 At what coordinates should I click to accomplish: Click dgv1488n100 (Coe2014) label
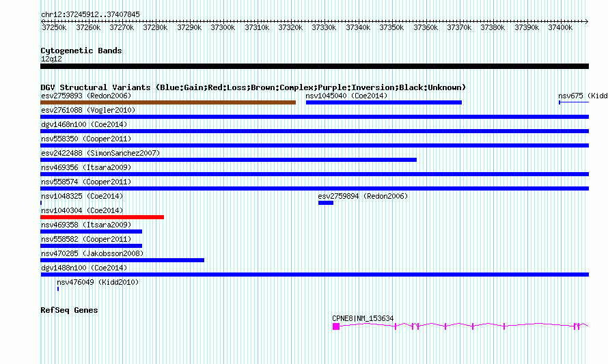tap(84, 268)
